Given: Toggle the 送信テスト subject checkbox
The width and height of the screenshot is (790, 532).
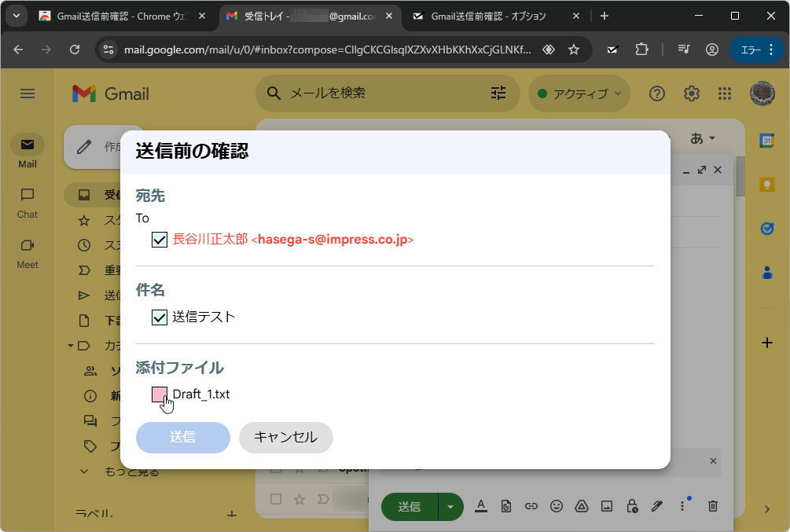Looking at the screenshot, I should point(159,317).
